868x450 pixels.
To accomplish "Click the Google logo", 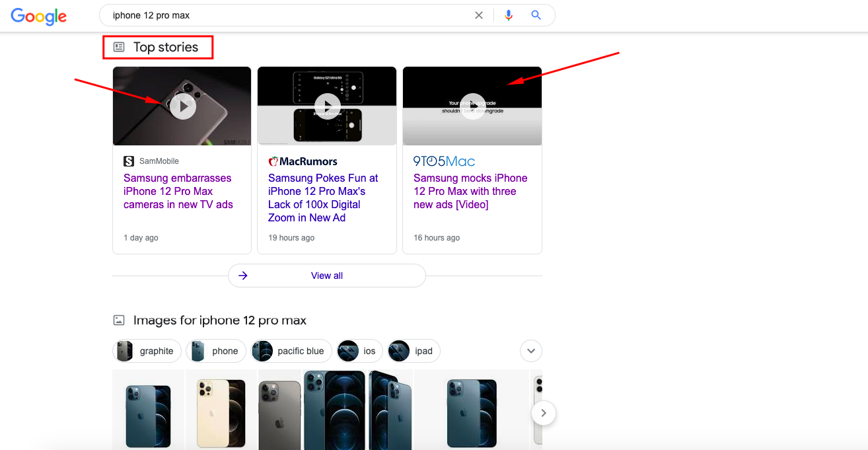I will click(38, 16).
